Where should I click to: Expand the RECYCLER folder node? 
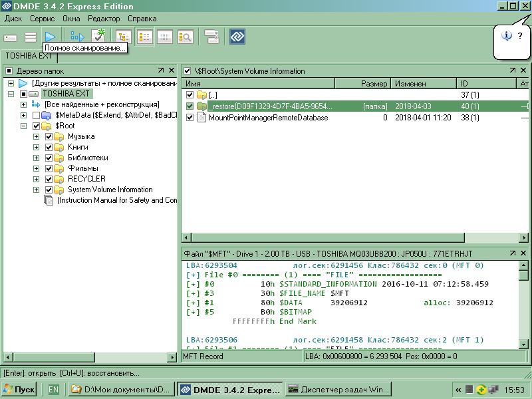36,179
